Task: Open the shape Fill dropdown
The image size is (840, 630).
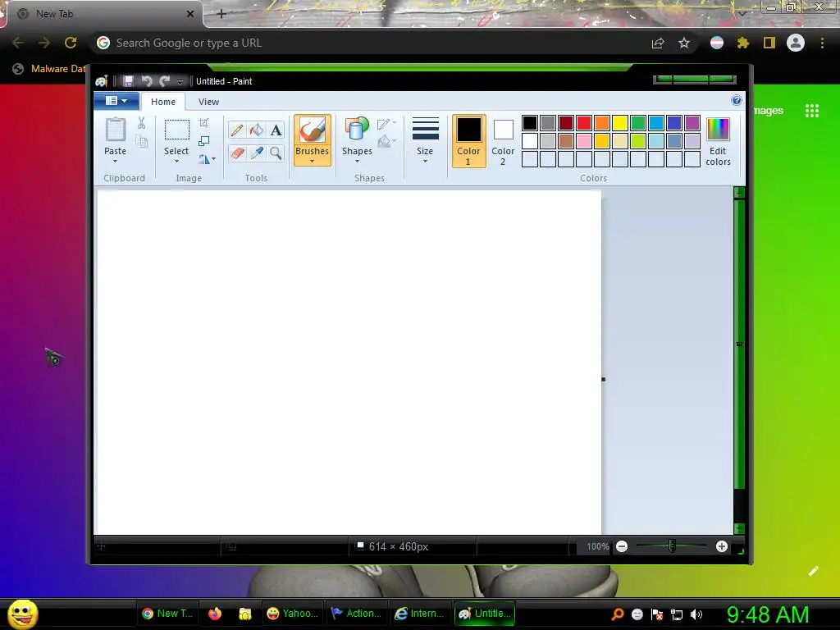Action: click(386, 141)
